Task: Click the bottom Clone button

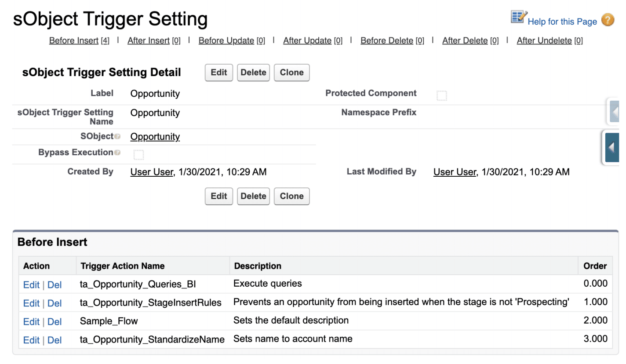Action: point(291,196)
